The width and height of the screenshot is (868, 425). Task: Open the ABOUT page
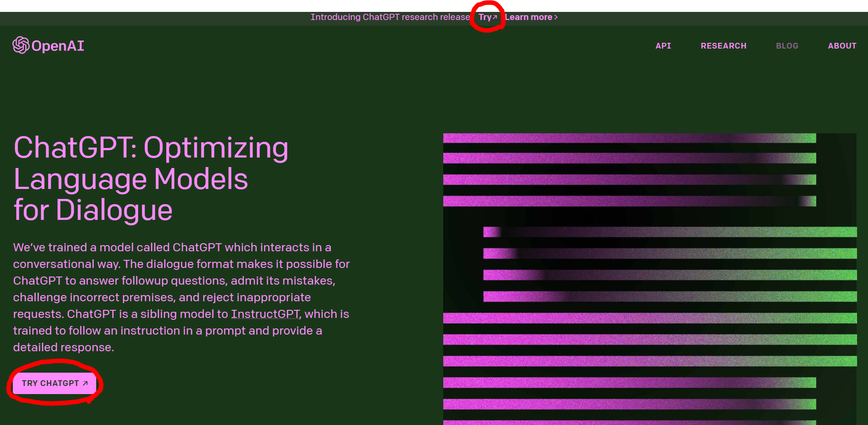tap(842, 46)
